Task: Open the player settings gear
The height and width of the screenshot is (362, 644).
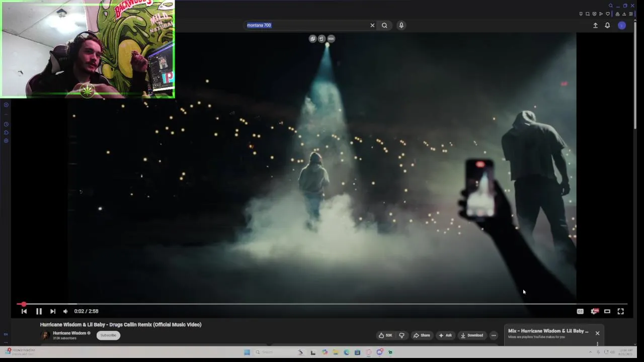Action: click(x=594, y=311)
